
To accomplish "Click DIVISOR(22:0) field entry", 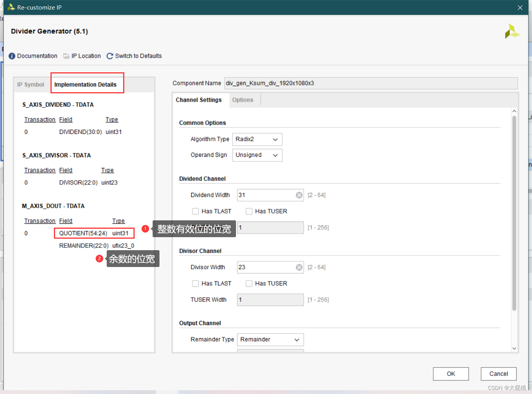I will pyautogui.click(x=78, y=182).
